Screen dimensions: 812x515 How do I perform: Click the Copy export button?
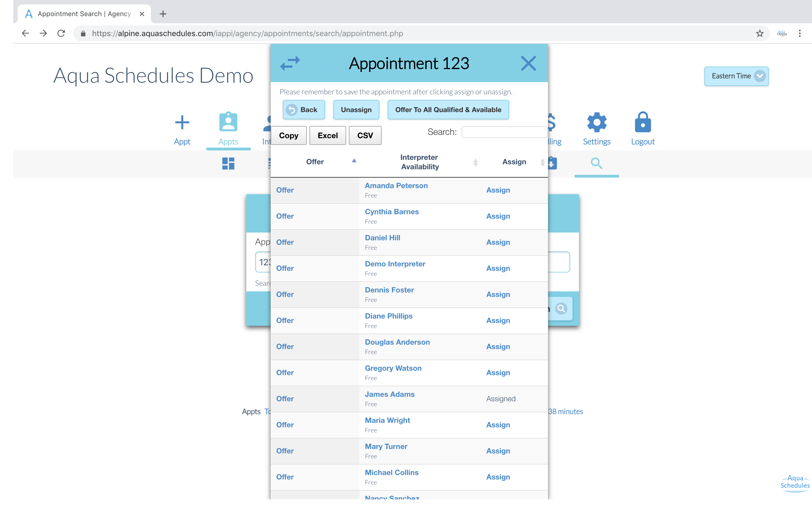click(x=289, y=135)
